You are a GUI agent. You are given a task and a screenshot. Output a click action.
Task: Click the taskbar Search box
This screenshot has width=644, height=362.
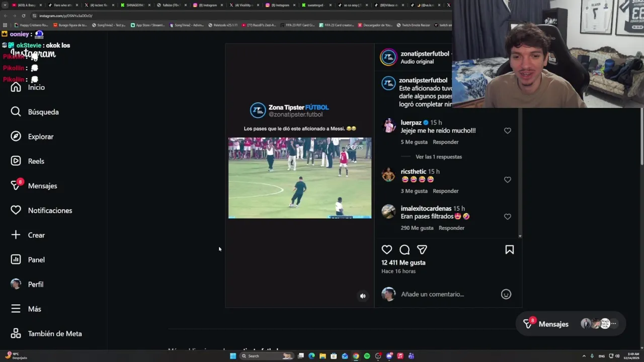click(x=267, y=356)
